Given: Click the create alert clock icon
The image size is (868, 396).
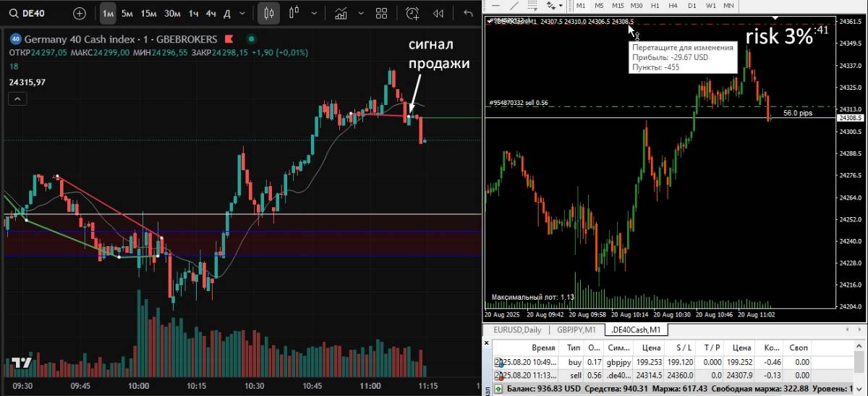Looking at the screenshot, I should [412, 13].
